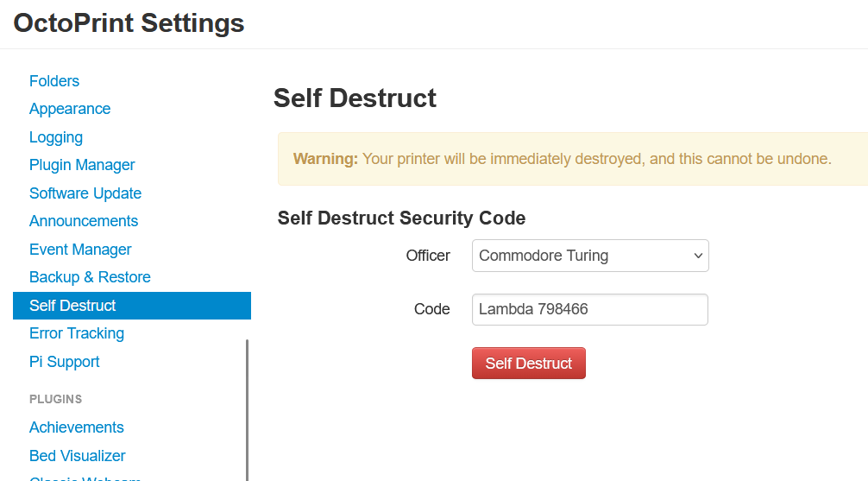Open Software Update settings

(85, 193)
